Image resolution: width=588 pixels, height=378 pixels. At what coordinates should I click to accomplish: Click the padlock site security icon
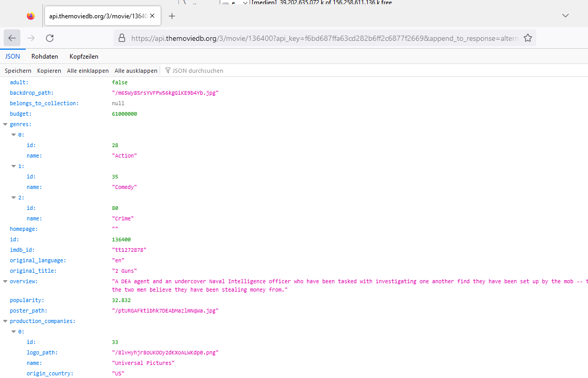tap(122, 38)
